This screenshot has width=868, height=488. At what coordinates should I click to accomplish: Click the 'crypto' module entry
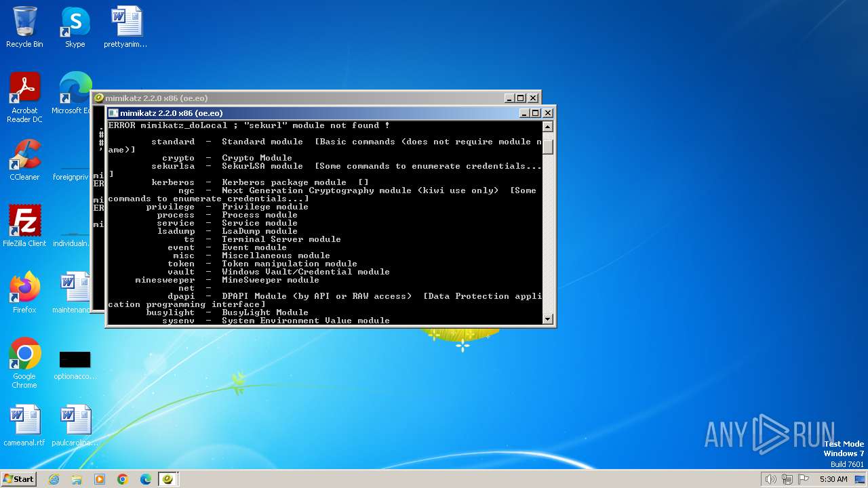tap(227, 158)
